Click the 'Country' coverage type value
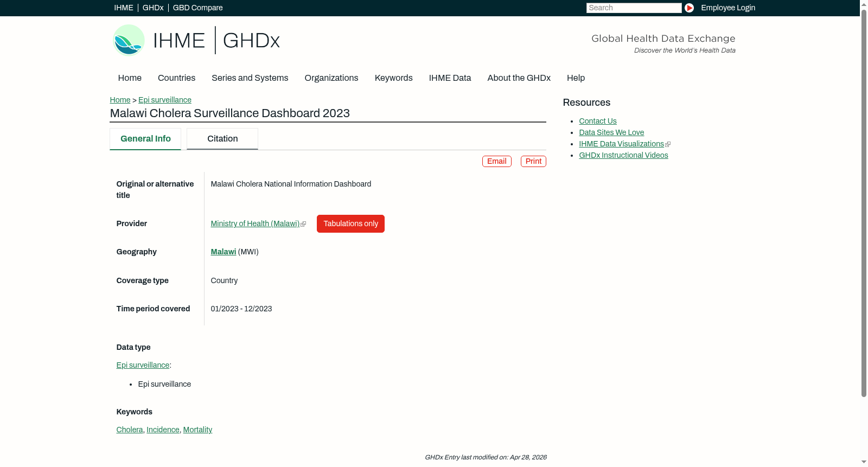 coord(224,281)
